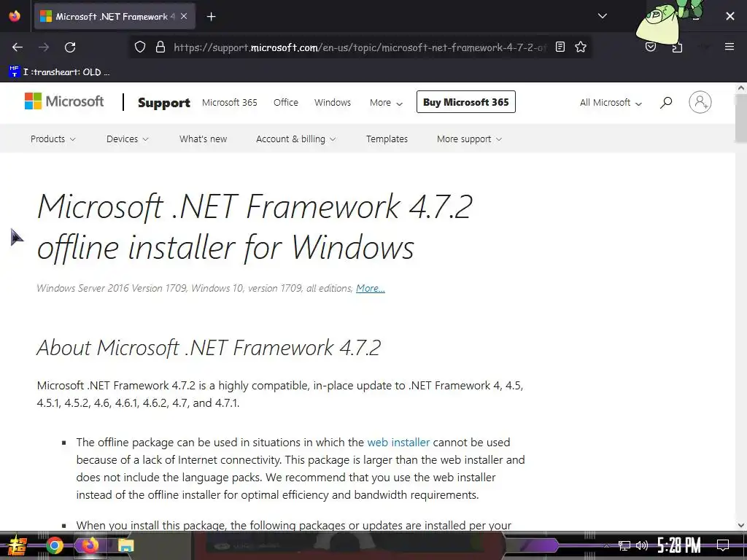Open the notification center icon

click(x=723, y=545)
